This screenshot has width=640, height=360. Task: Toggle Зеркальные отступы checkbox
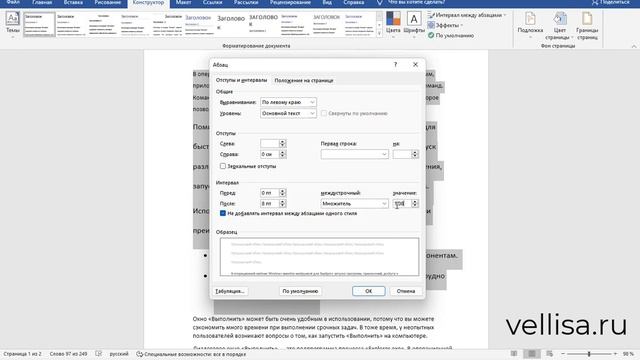click(x=223, y=166)
